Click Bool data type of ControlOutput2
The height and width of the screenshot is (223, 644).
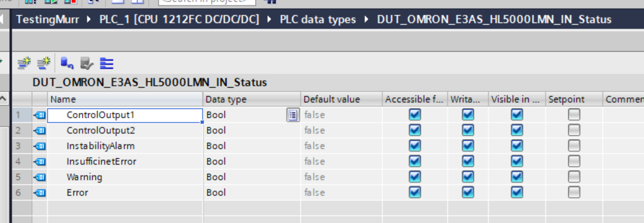[216, 131]
